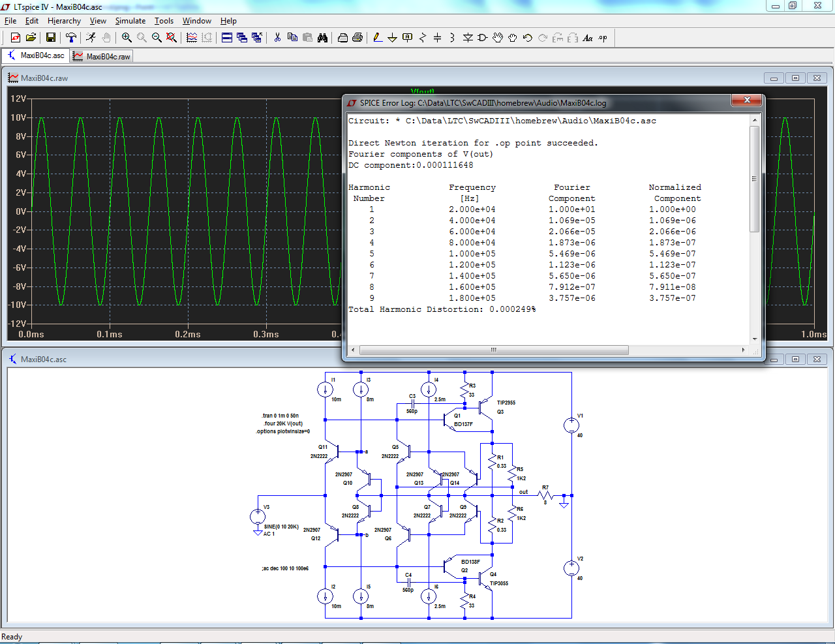Click the '.tran 0 1m 0 50n' directive in schematic
835x644 pixels.
pyautogui.click(x=281, y=416)
